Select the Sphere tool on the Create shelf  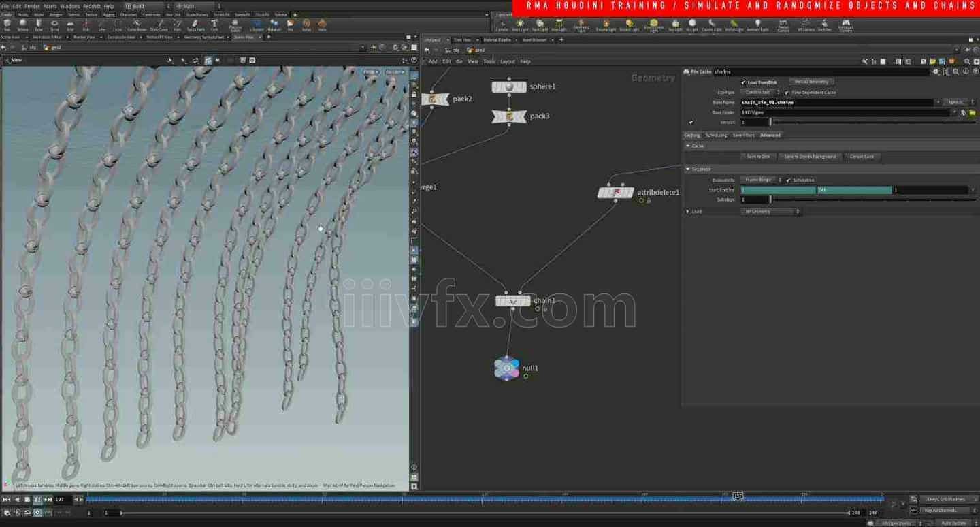point(23,27)
